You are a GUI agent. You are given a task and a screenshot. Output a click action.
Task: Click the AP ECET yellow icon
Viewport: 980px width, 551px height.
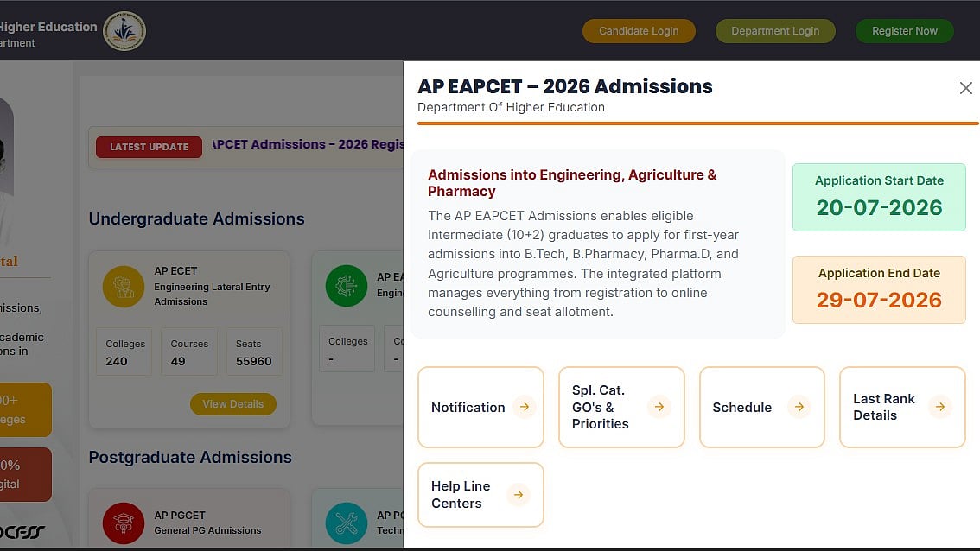pyautogui.click(x=123, y=286)
